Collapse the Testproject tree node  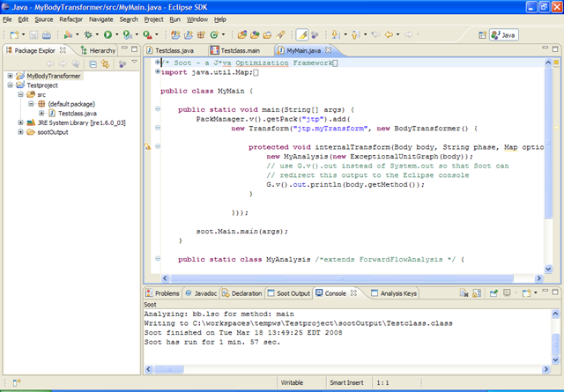10,85
